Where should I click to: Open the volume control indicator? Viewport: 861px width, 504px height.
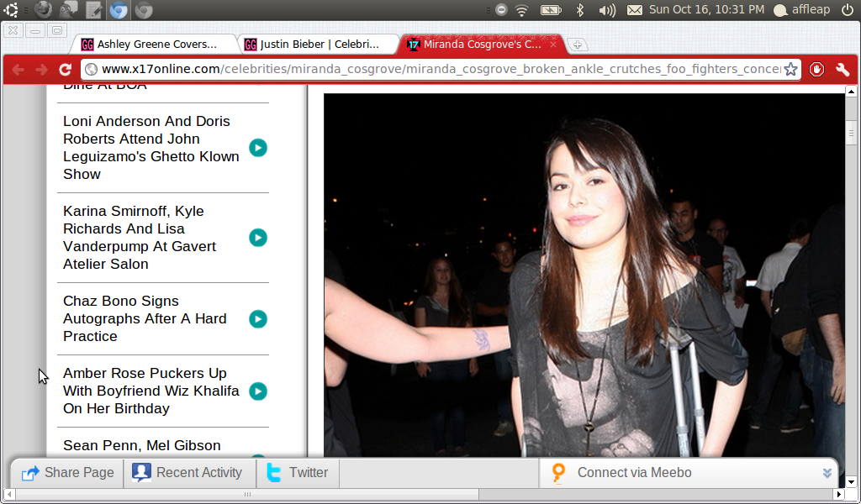tap(607, 10)
